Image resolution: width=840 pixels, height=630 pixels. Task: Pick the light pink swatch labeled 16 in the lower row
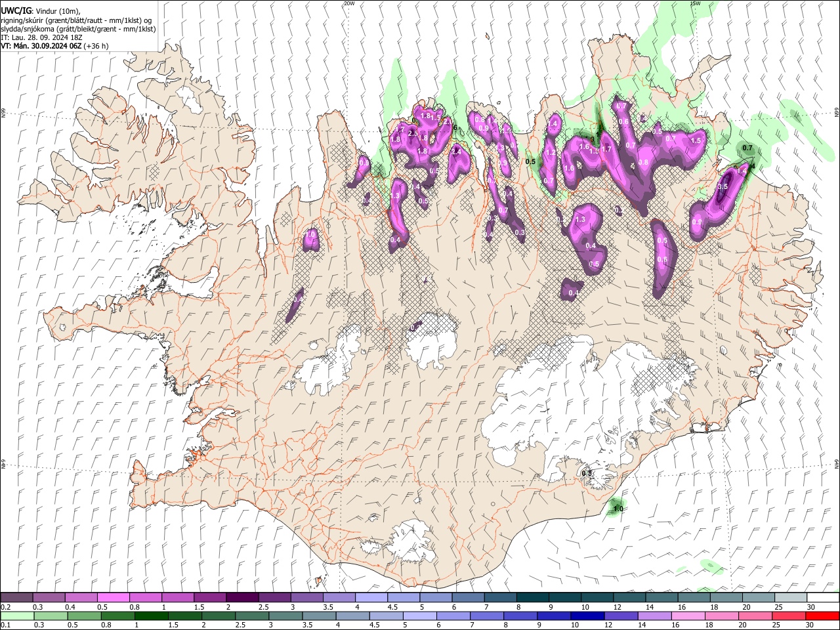(x=688, y=616)
